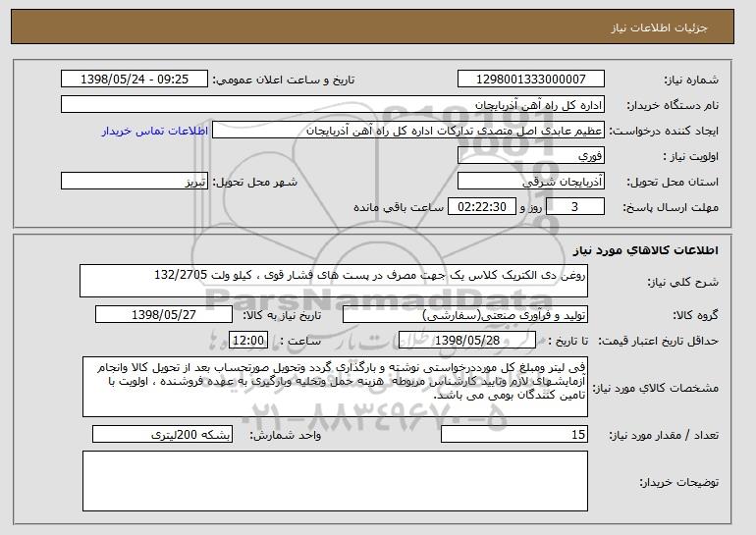The height and width of the screenshot is (535, 756).
Task: Click the remaining time field 02:22:30
Action: (482, 207)
